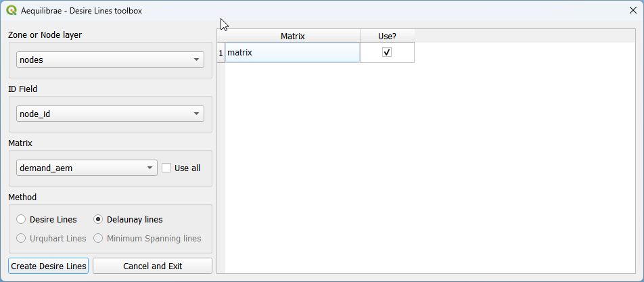Click the Matrix column header

pos(292,36)
